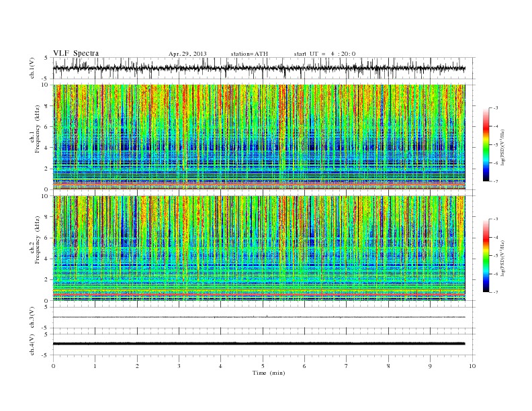Viewport: 532px width, 411px height.
Task: Click the ch.1 waveform trace plot
Action: pyautogui.click(x=259, y=68)
